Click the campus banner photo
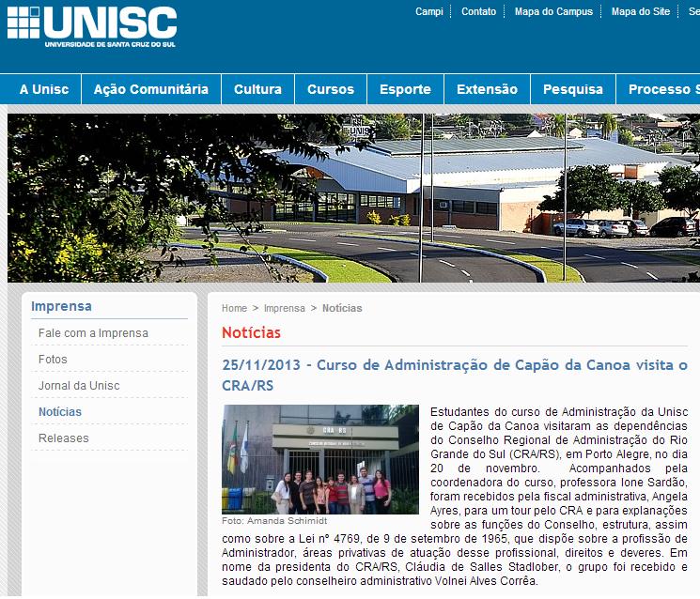The width and height of the screenshot is (700, 599). [x=353, y=198]
